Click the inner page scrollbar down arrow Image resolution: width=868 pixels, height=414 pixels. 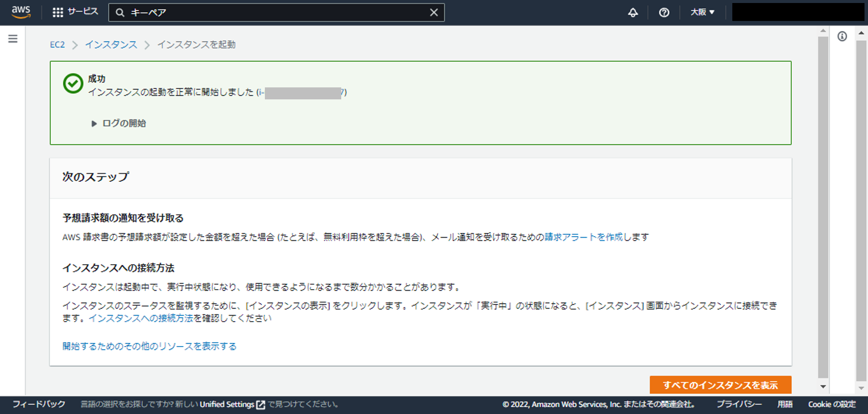click(823, 387)
